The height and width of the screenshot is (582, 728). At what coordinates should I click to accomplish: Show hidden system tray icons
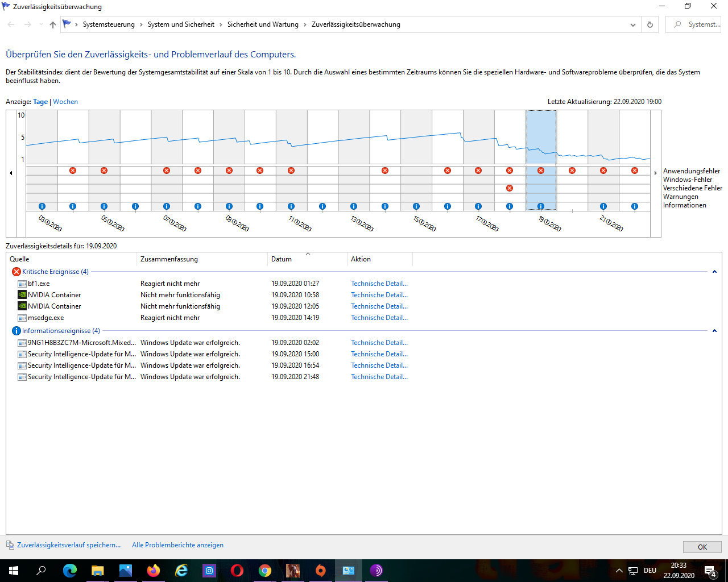coord(619,571)
